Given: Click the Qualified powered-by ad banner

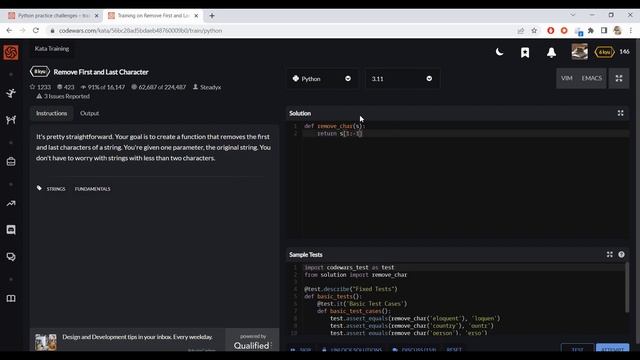Looking at the screenshot, I should (252, 340).
